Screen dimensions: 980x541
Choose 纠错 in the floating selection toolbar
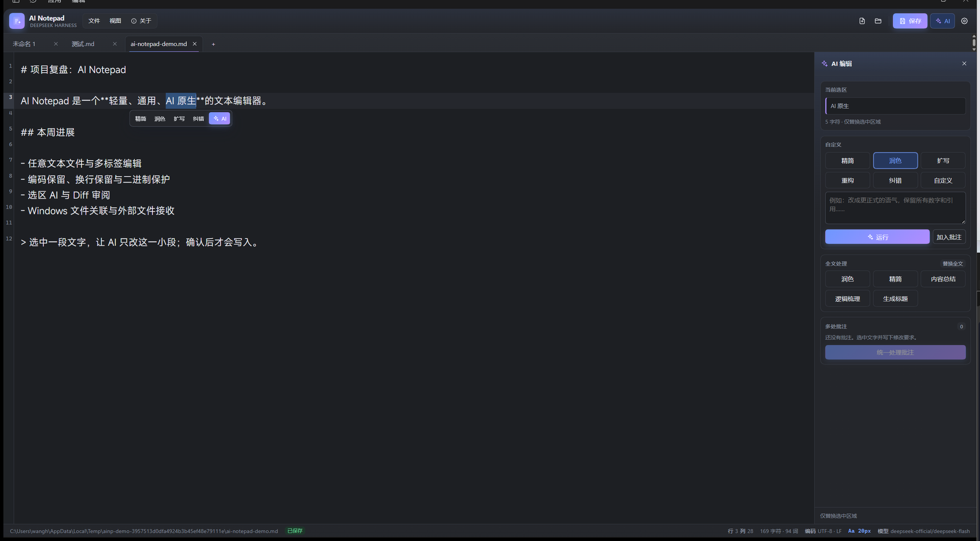pos(198,119)
